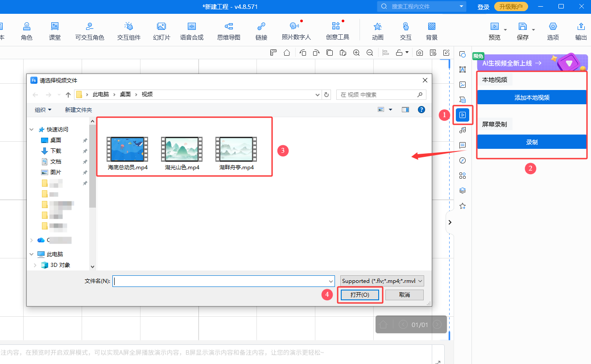Viewport: 591px width, 364px height.
Task: Click the 添加本地视频 button
Action: point(532,98)
